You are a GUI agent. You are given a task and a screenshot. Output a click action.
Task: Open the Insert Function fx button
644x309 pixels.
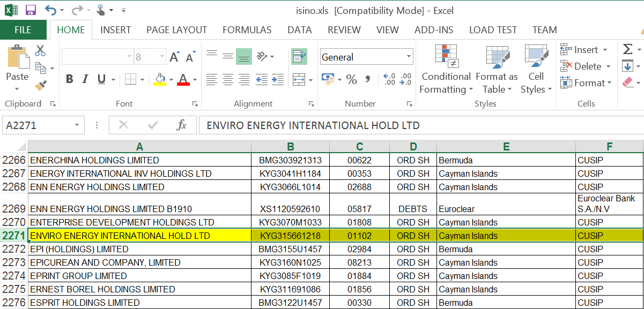click(x=181, y=125)
